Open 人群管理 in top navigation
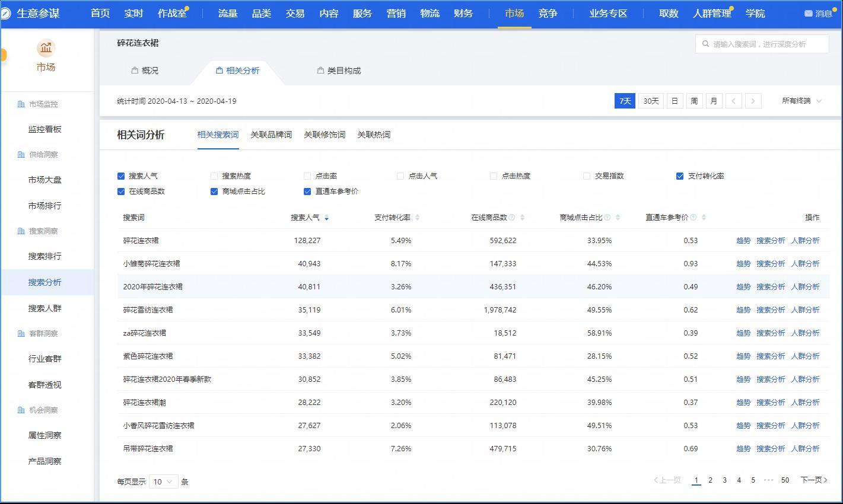The height and width of the screenshot is (504, 843). click(712, 13)
